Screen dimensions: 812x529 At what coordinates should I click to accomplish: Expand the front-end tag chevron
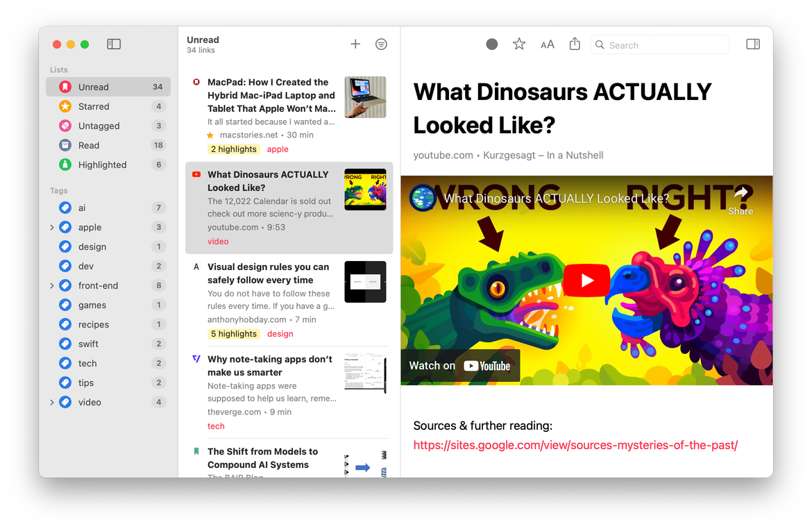pos(52,285)
